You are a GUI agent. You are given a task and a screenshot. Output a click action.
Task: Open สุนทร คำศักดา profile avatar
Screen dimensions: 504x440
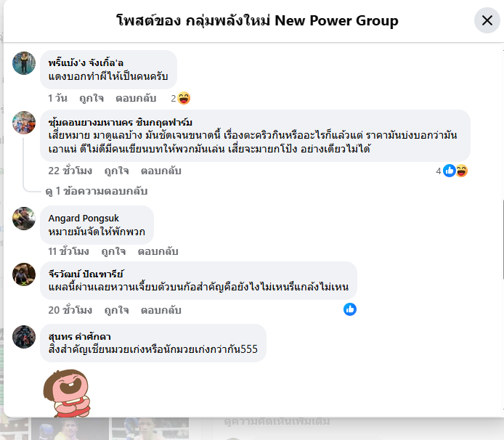[24, 337]
